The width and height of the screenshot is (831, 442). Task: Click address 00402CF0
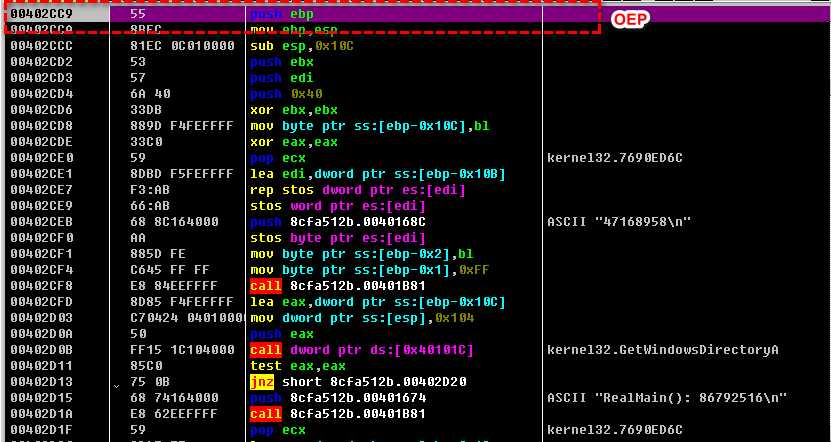(x=41, y=238)
